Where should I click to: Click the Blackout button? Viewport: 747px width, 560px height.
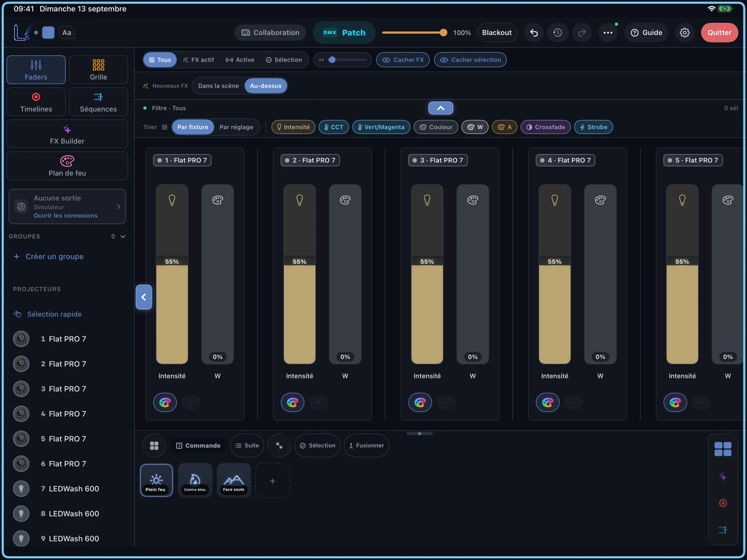pos(497,33)
